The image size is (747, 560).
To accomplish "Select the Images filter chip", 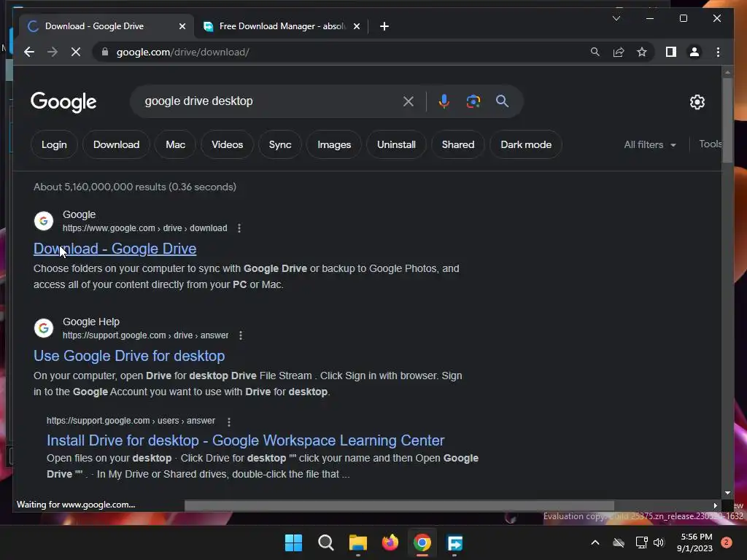I will point(334,144).
